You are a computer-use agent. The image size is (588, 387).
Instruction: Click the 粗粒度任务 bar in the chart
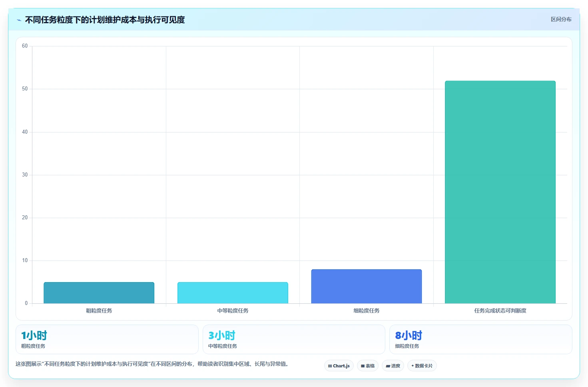99,293
